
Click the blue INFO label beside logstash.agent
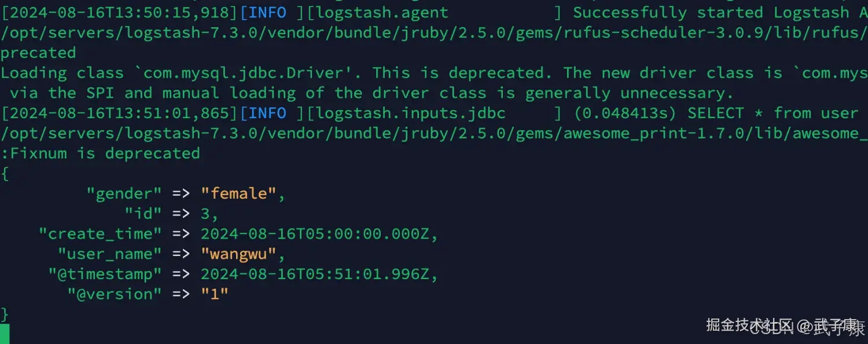pos(267,13)
